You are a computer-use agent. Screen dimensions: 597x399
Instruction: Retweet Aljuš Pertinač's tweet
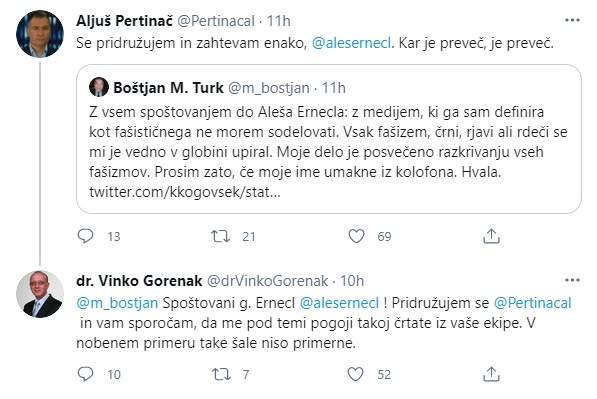click(x=221, y=236)
